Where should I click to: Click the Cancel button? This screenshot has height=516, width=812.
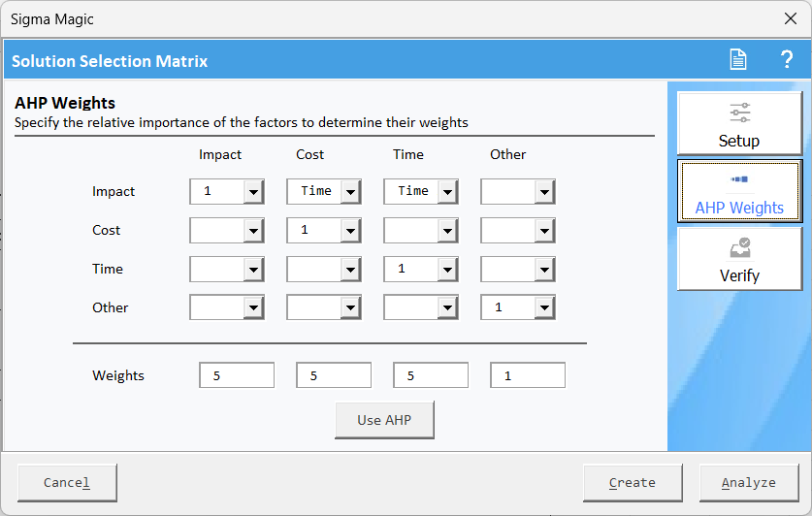pyautogui.click(x=67, y=482)
